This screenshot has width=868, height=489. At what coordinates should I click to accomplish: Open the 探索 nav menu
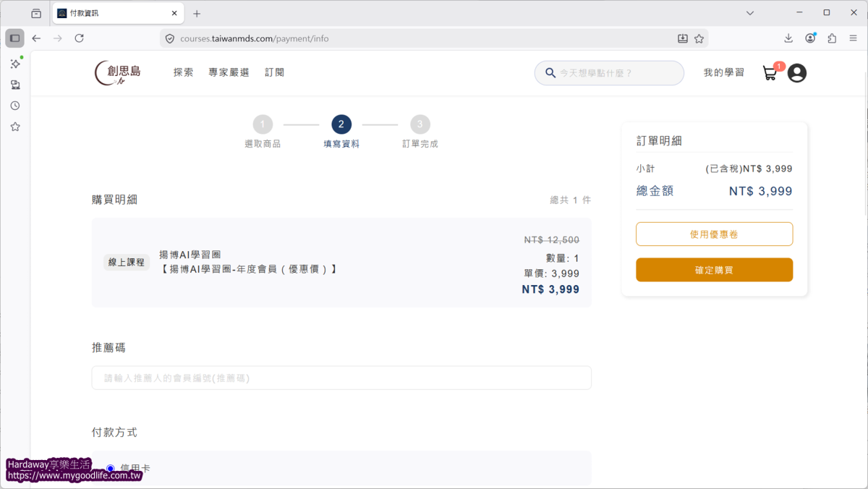(183, 72)
